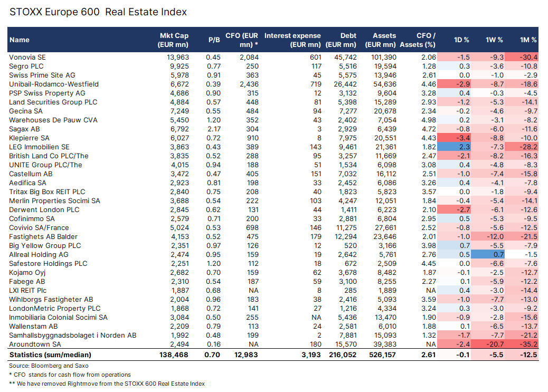The width and height of the screenshot is (548, 392).
Task: Click the '1M %' column header
Action: tap(528, 40)
